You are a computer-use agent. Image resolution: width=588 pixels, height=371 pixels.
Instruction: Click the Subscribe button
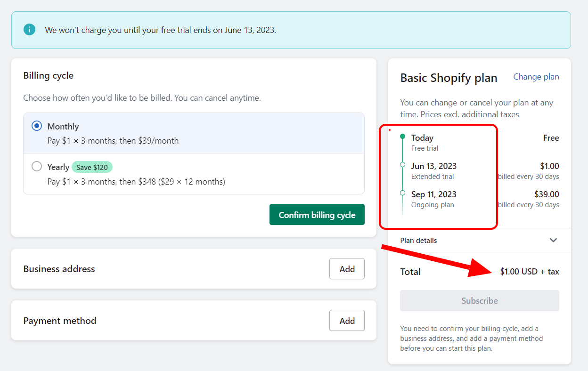pos(479,300)
